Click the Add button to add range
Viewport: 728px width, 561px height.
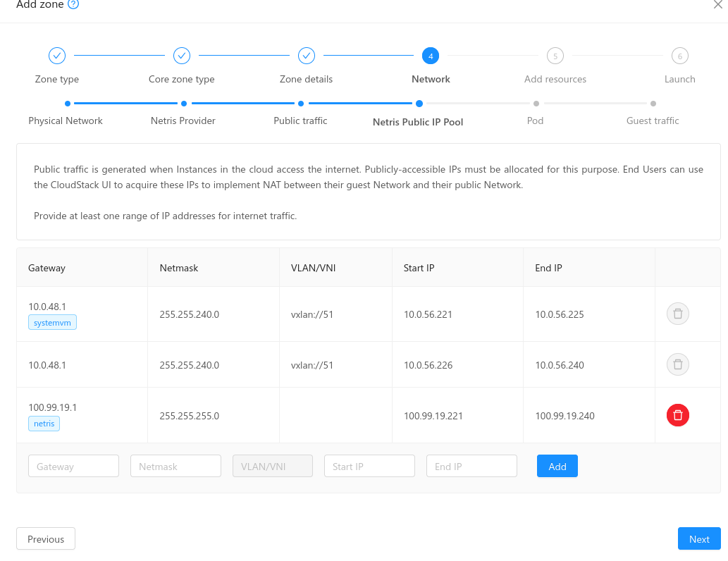tap(557, 466)
